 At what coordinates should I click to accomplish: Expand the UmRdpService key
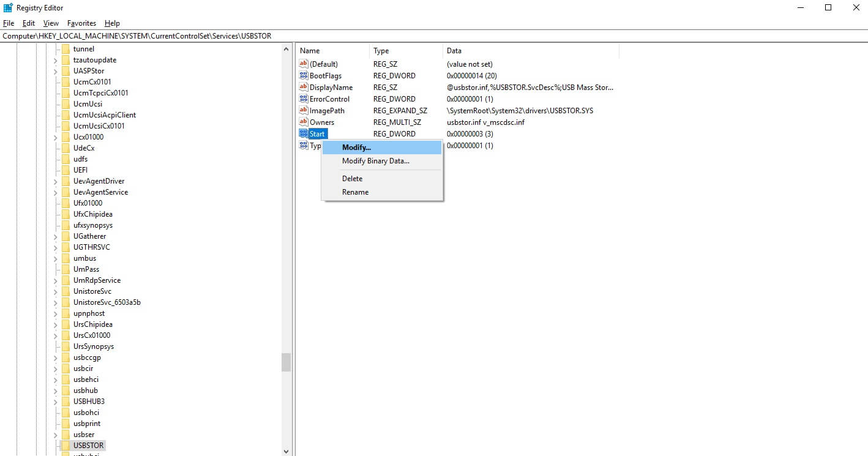click(55, 280)
